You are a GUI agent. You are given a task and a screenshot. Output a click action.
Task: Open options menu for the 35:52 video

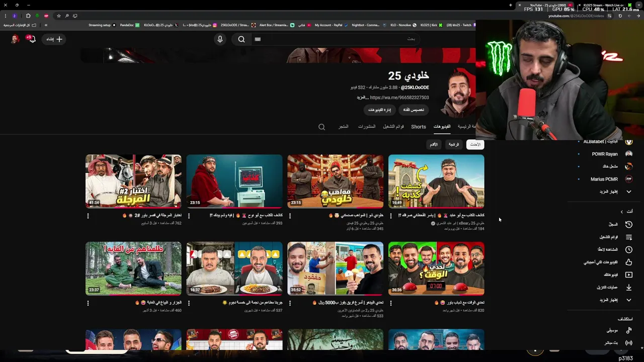coord(290,303)
